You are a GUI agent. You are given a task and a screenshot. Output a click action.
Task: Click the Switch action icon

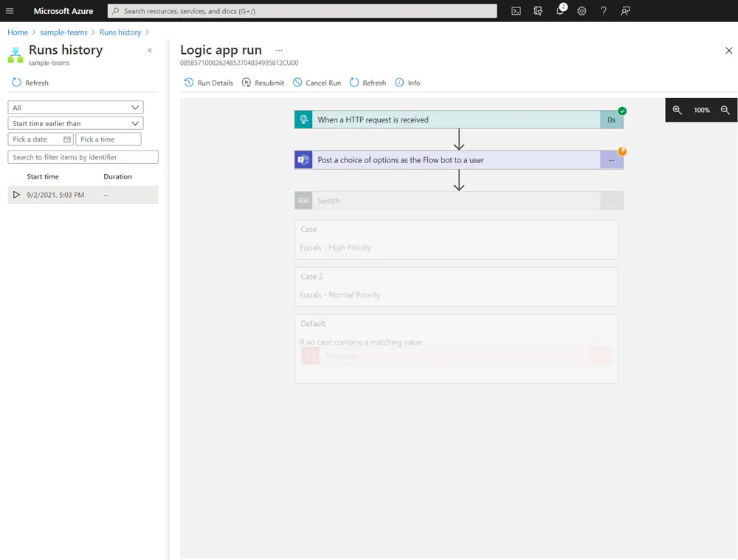tap(303, 201)
